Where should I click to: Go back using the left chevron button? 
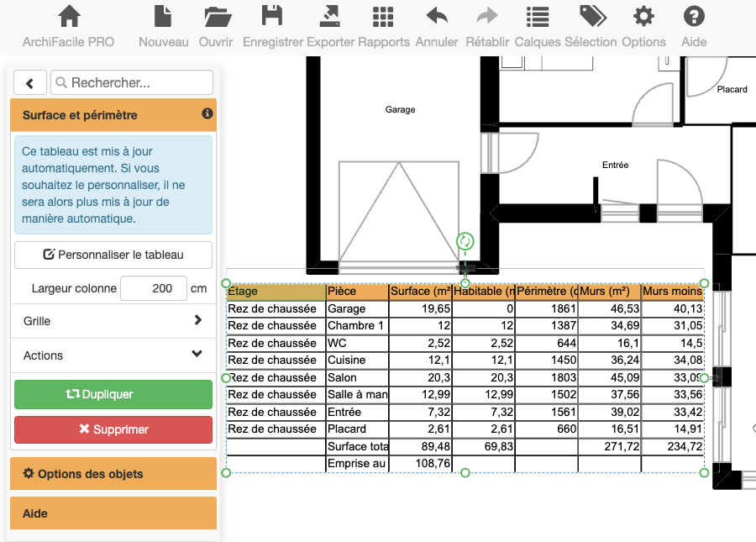(x=30, y=82)
